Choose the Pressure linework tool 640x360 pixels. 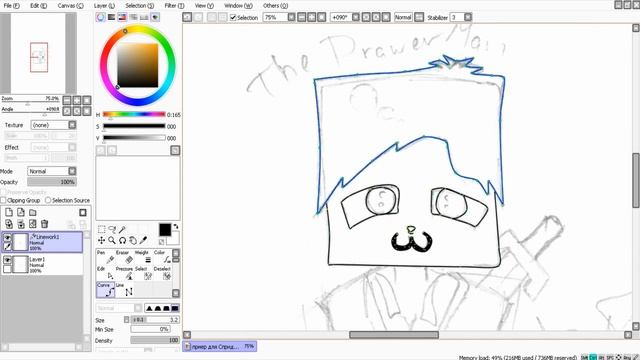pyautogui.click(x=124, y=273)
